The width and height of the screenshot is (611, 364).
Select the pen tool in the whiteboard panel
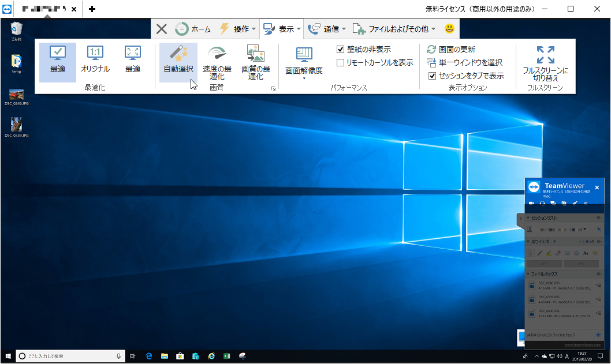click(539, 253)
